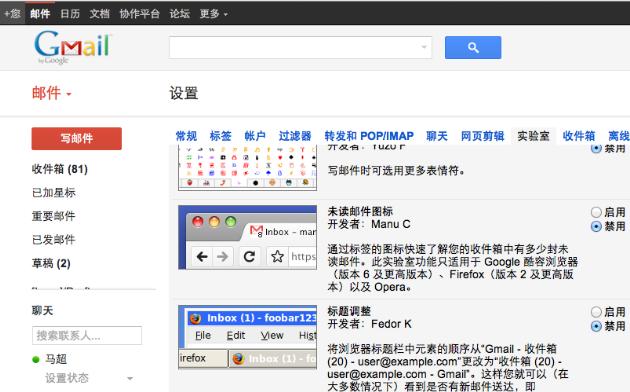Click the emoticons lab preview thumbnail
Screen dimensions: 630x392
248,168
